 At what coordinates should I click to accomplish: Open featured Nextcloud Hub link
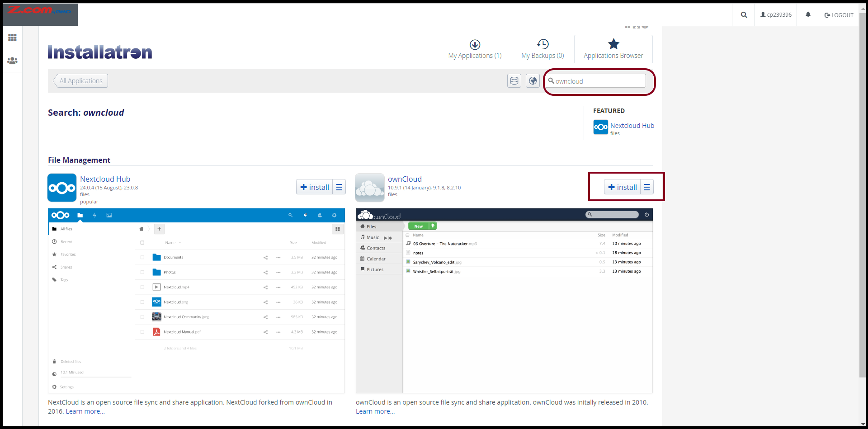pos(632,126)
